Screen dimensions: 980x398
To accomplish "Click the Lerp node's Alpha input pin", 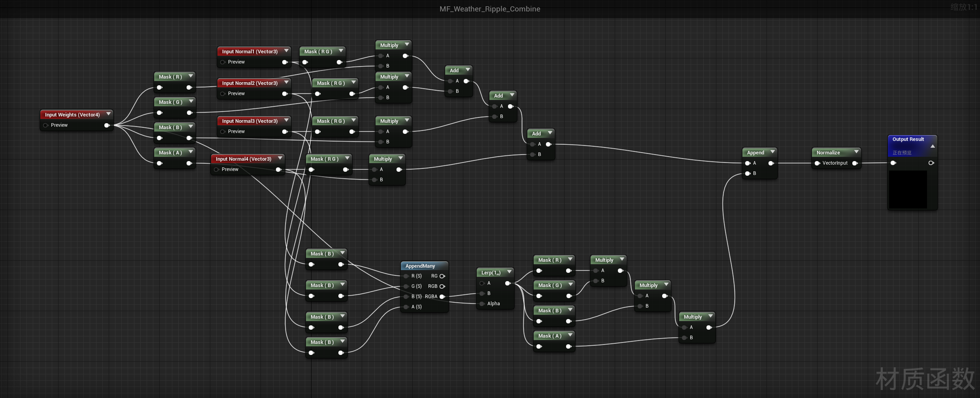I will (x=482, y=304).
